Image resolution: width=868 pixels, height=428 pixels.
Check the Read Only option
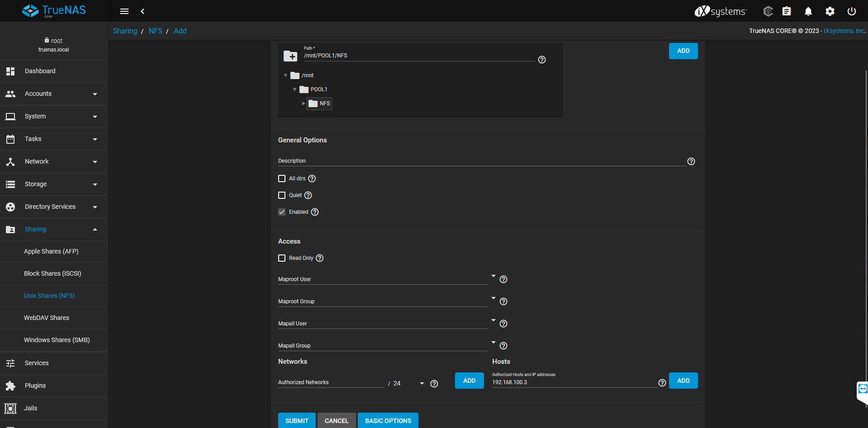coord(282,258)
